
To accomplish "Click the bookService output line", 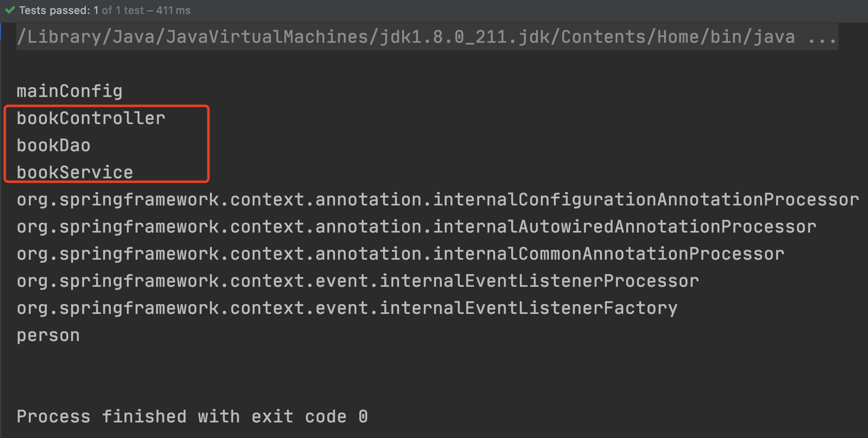I will (x=75, y=173).
